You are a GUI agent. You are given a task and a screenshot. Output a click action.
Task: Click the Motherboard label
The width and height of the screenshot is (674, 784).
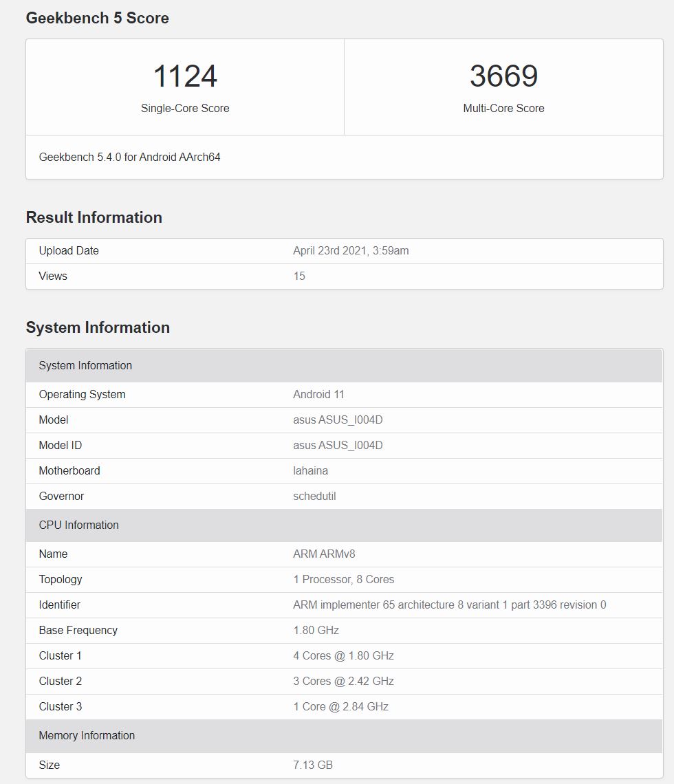tap(69, 471)
